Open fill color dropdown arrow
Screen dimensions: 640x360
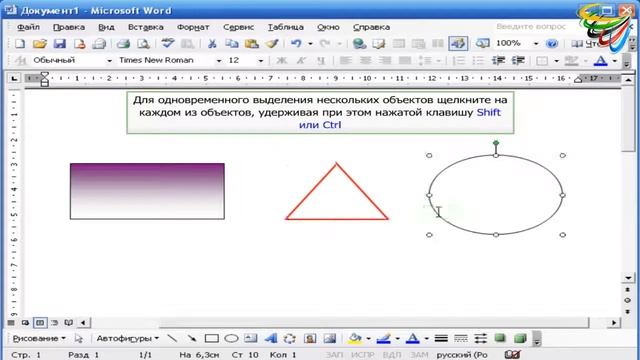click(368, 338)
